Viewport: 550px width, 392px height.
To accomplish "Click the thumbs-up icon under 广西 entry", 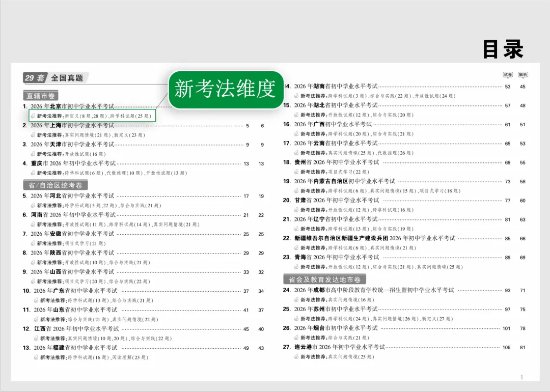I will [x=296, y=133].
